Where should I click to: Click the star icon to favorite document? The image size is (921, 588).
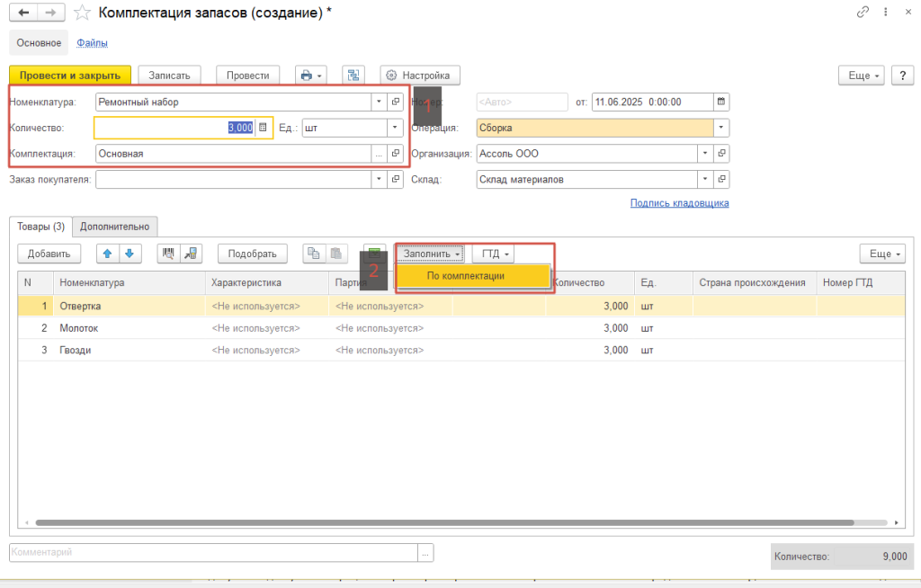pos(82,12)
